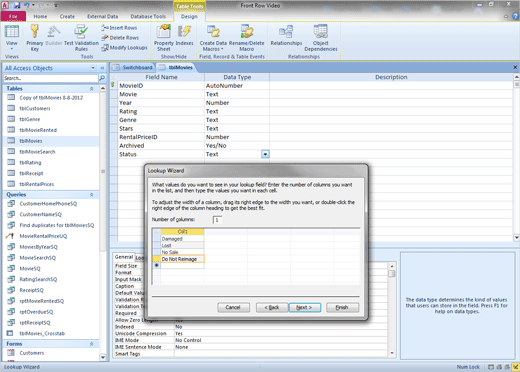The height and width of the screenshot is (372, 520).
Task: Switch to External Data tab
Action: pyautogui.click(x=103, y=16)
